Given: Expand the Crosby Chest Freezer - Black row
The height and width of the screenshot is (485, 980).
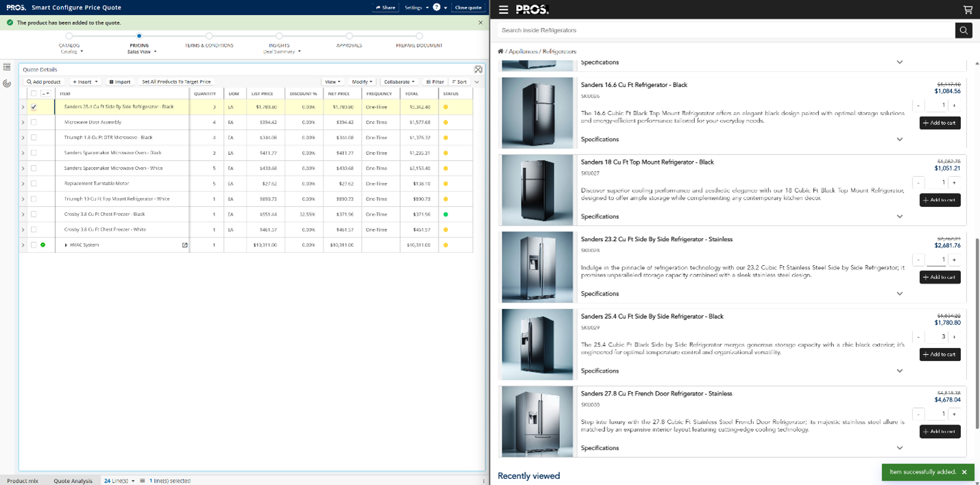Looking at the screenshot, I should click(x=23, y=214).
